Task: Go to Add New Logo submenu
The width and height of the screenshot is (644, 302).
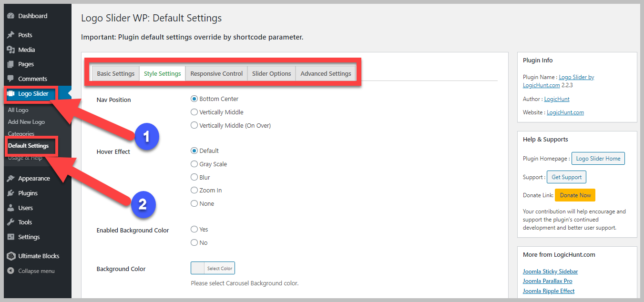Action: [x=26, y=122]
